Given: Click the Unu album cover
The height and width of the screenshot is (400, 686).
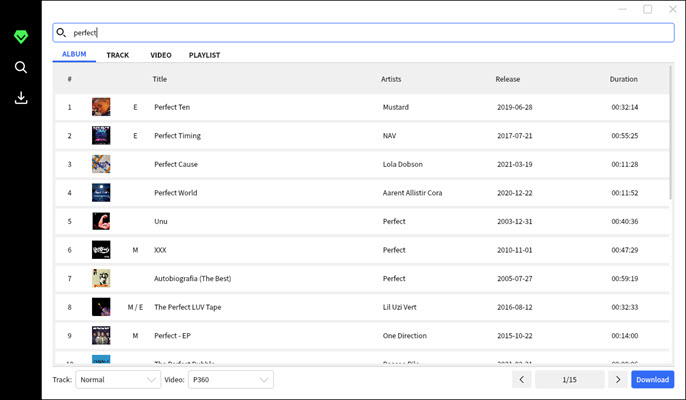Looking at the screenshot, I should coord(101,221).
